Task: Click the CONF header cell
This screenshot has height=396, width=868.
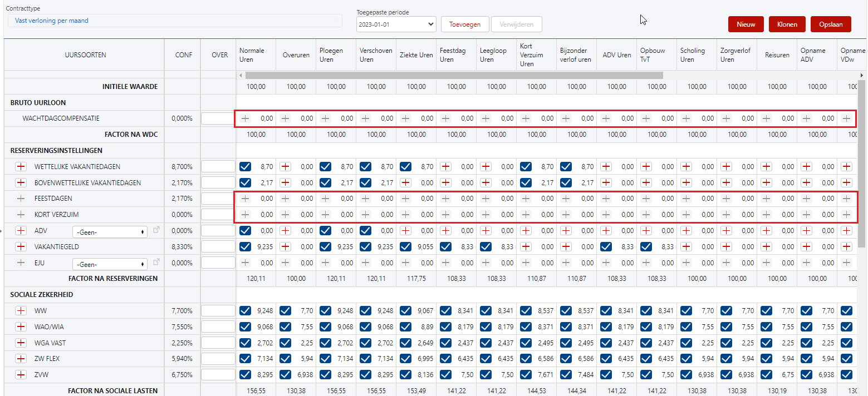Action: [183, 55]
